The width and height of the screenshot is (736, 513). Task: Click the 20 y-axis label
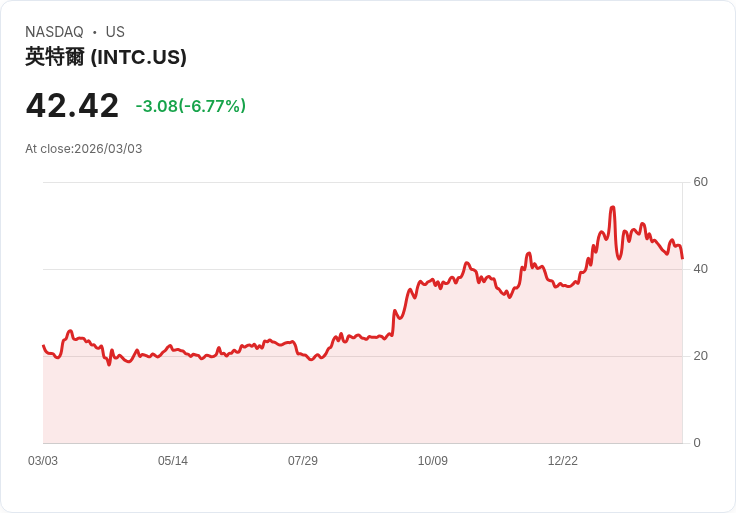[700, 356]
